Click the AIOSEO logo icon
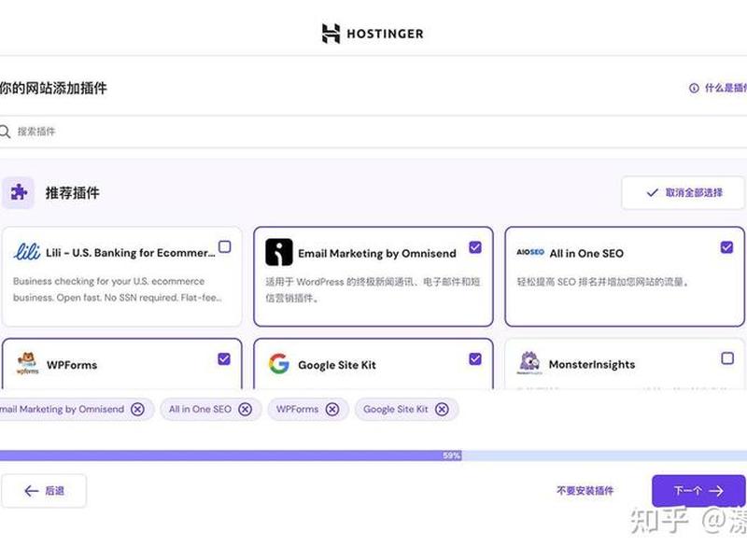This screenshot has width=747, height=560. pos(530,252)
